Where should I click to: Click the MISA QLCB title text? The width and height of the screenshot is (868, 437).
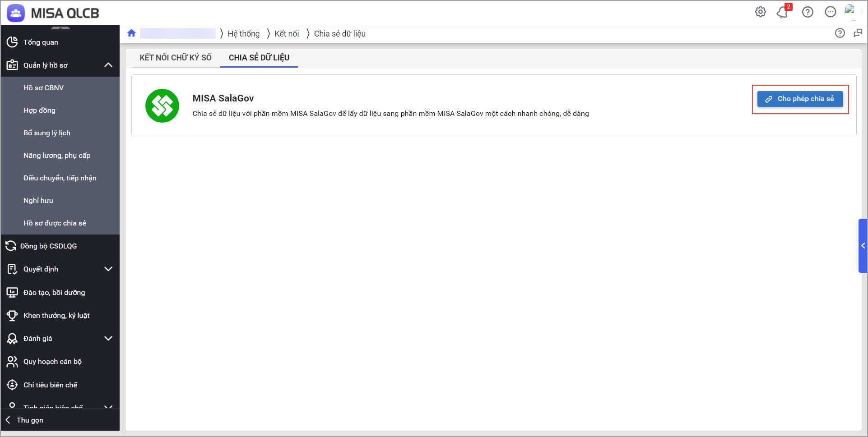65,14
